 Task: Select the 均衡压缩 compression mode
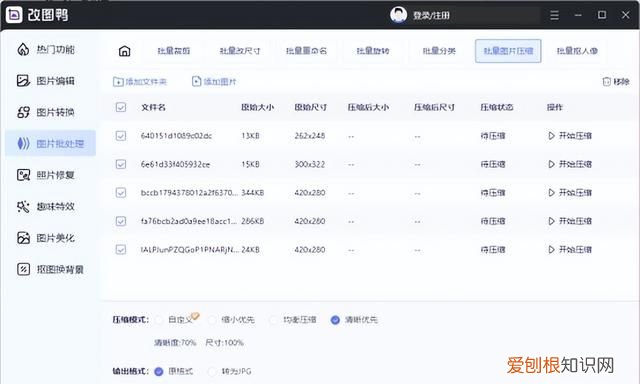click(x=273, y=320)
